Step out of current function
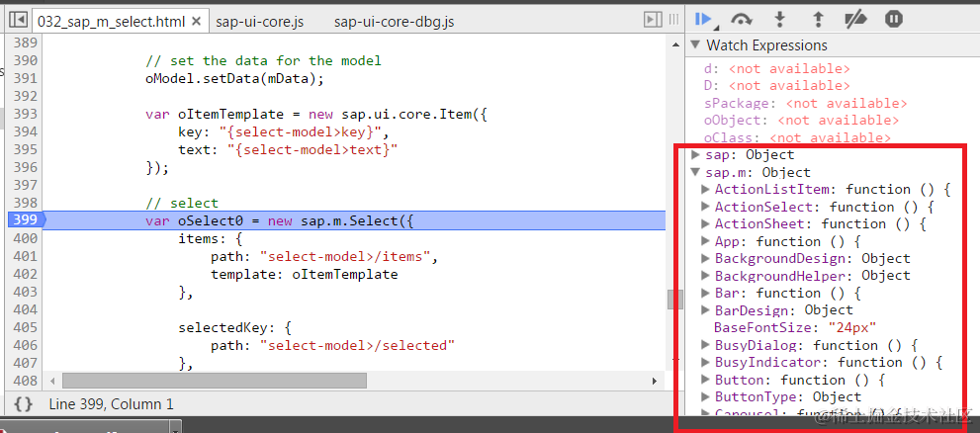This screenshot has height=433, width=980. click(818, 20)
